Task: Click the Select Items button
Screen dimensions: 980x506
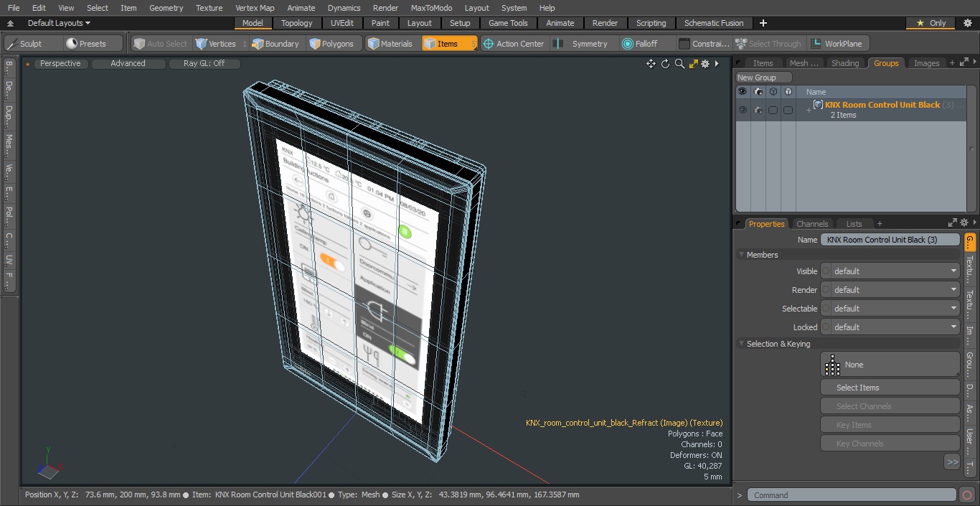Action: [890, 388]
